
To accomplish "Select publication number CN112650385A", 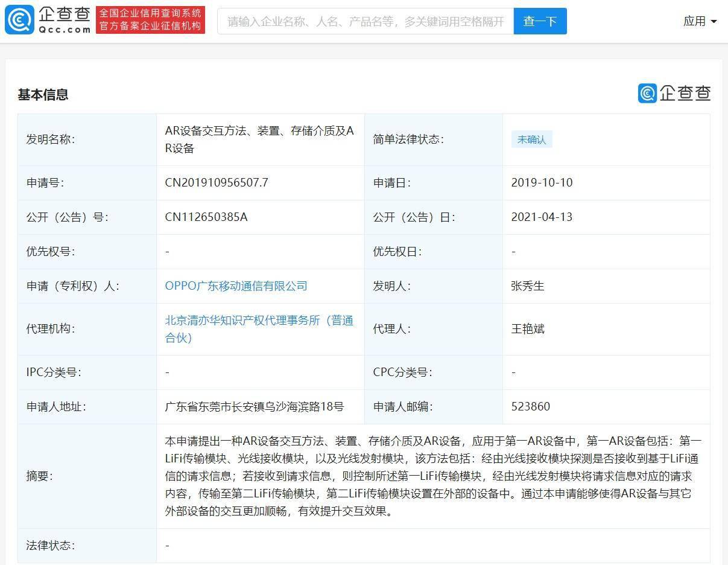I will (x=206, y=217).
